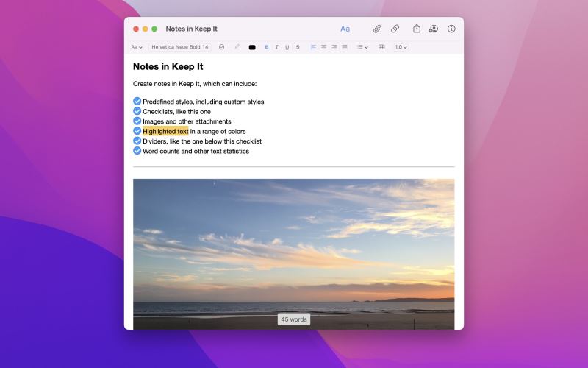The image size is (588, 368).
Task: Zoom the window with green button
Action: point(154,29)
